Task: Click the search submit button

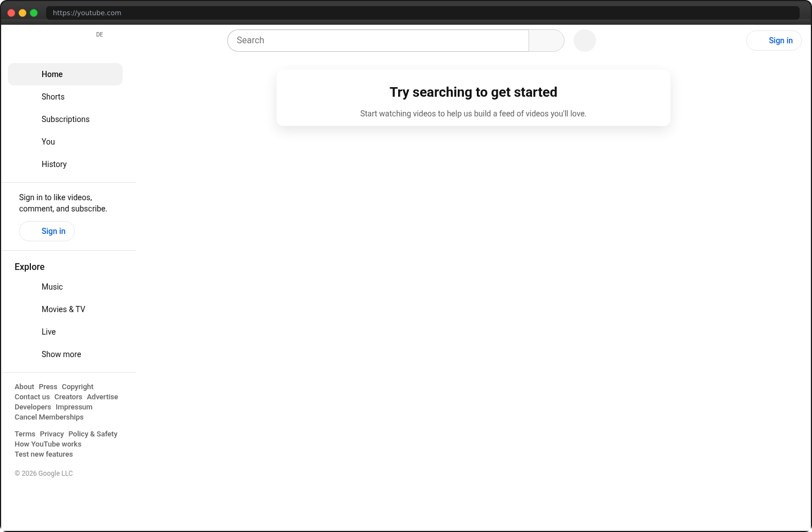Action: click(546, 40)
